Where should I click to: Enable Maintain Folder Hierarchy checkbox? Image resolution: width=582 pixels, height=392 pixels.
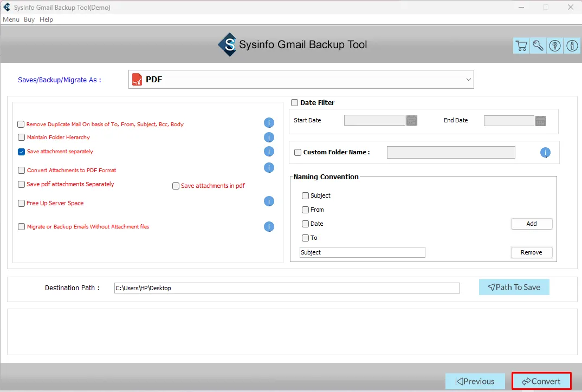22,138
